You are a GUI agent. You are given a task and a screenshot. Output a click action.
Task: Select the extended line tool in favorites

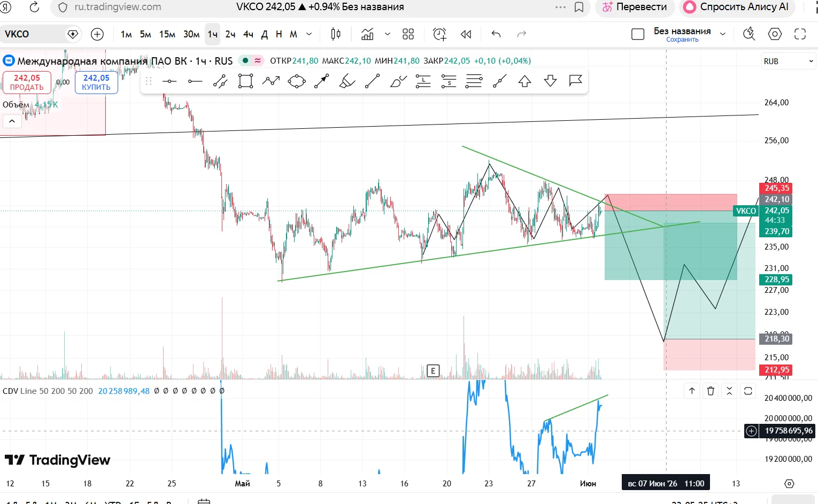coord(499,81)
